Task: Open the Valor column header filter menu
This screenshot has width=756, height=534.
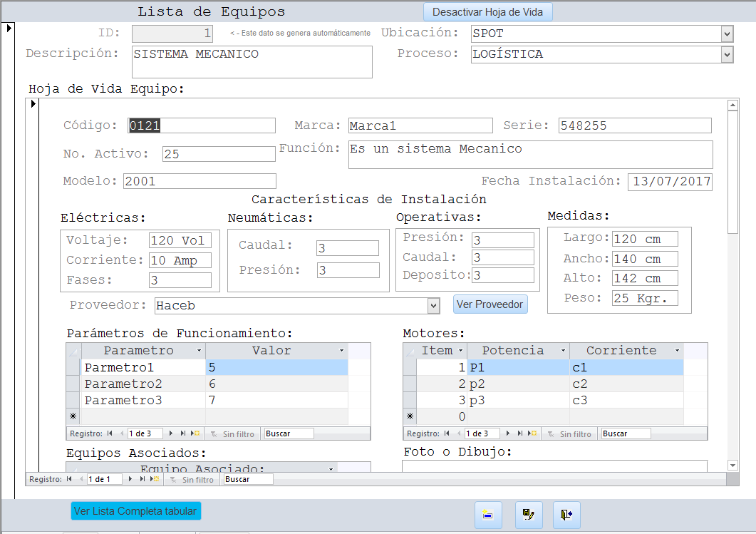Action: 342,351
